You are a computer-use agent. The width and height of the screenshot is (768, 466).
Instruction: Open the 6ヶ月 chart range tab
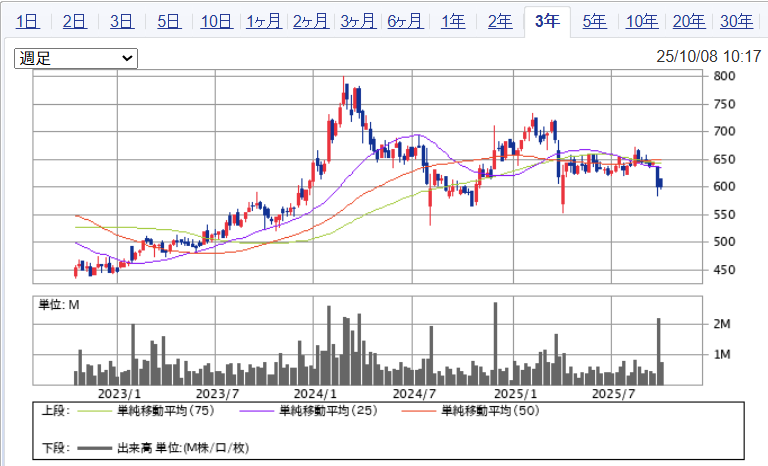click(405, 21)
